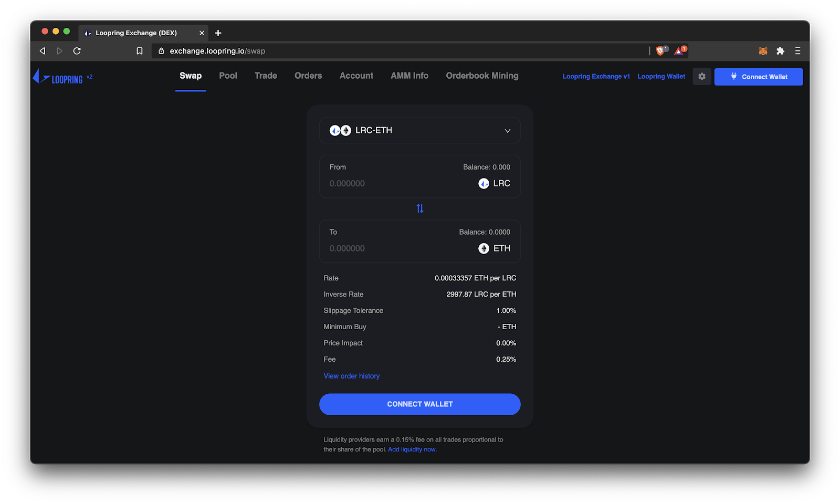Click the Loopring logo
This screenshot has height=504, width=840.
click(x=58, y=77)
